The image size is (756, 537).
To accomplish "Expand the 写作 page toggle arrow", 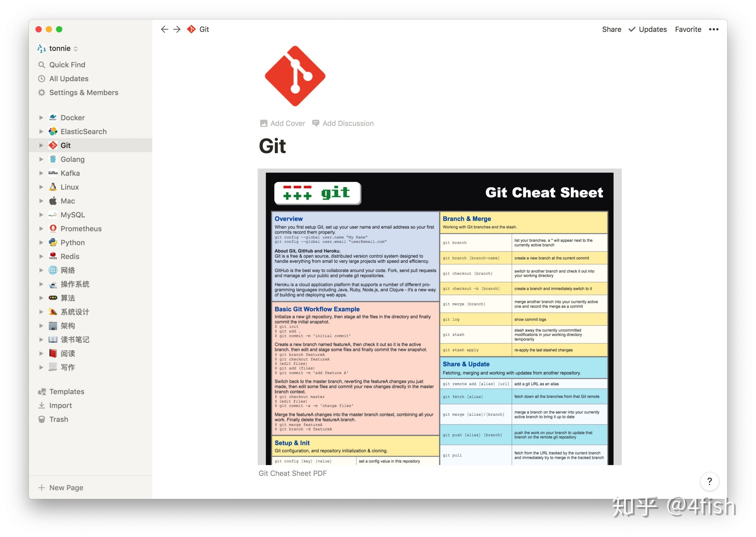I will (41, 368).
